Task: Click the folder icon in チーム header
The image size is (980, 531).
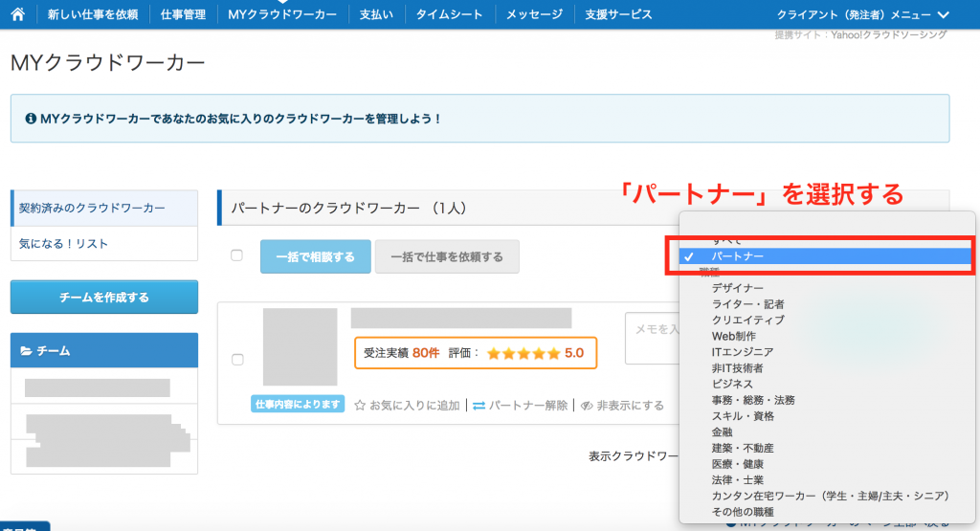Action: pyautogui.click(x=26, y=351)
